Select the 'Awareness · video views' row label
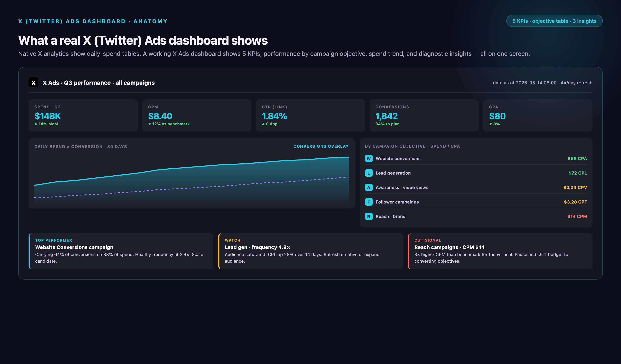 click(402, 187)
